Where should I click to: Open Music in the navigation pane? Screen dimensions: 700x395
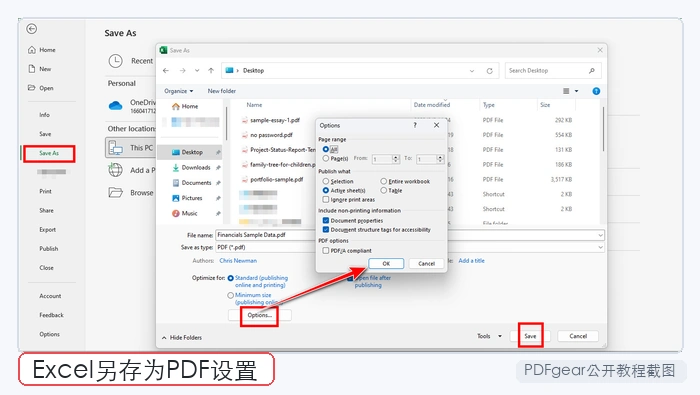[185, 213]
